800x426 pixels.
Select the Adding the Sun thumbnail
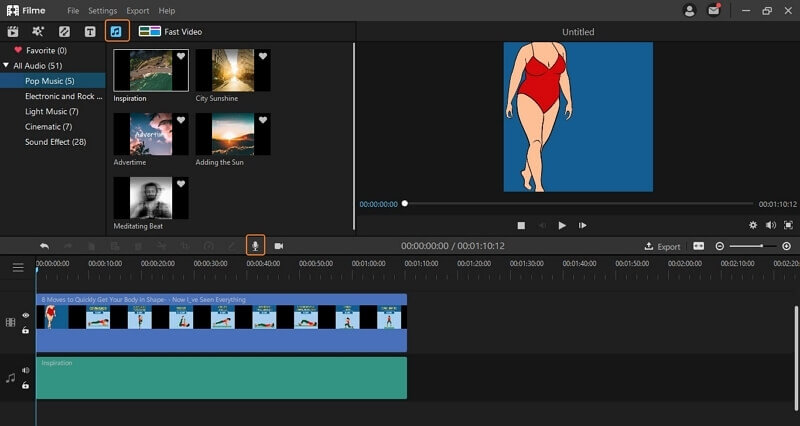pos(233,134)
